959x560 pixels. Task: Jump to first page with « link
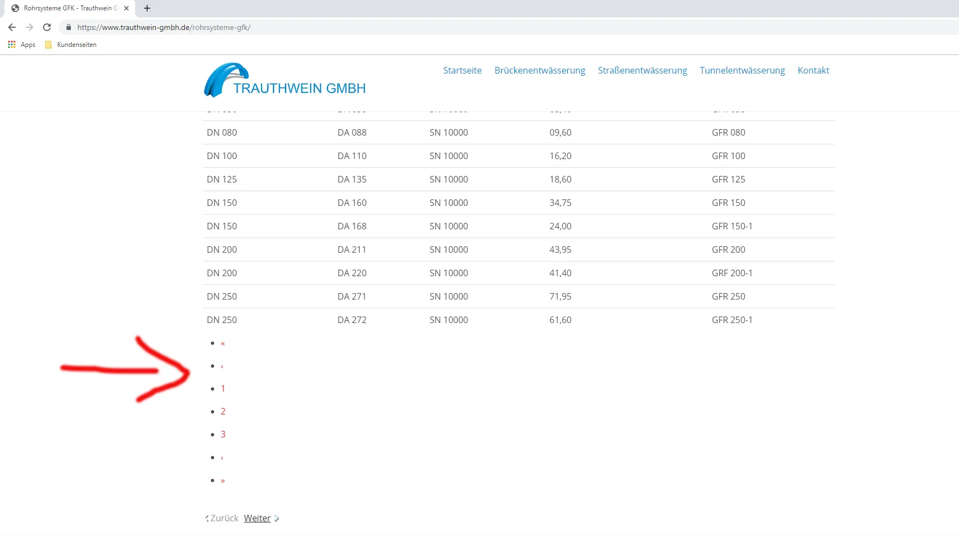pyautogui.click(x=223, y=343)
